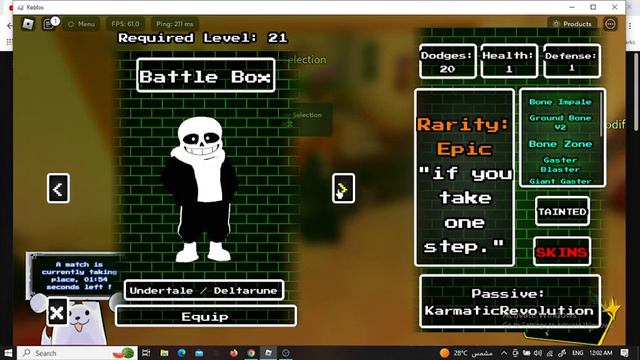
Task: Open the TAINTED variant button
Action: click(562, 211)
